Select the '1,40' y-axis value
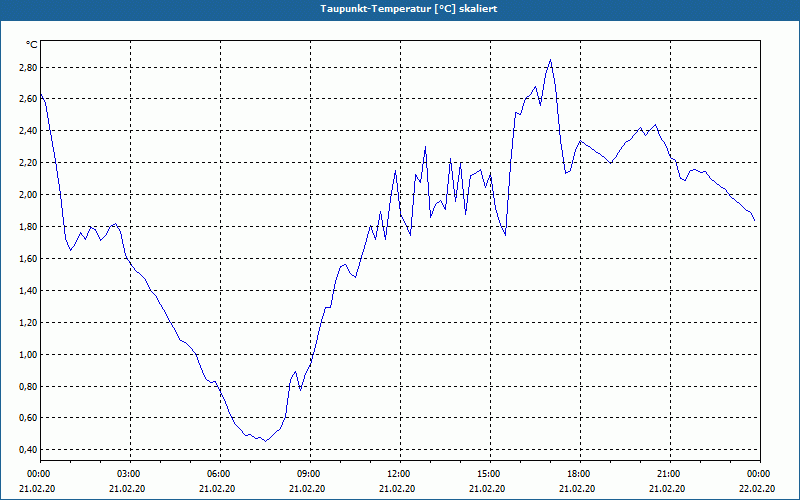Screen dimensions: 800x500 coord(28,290)
